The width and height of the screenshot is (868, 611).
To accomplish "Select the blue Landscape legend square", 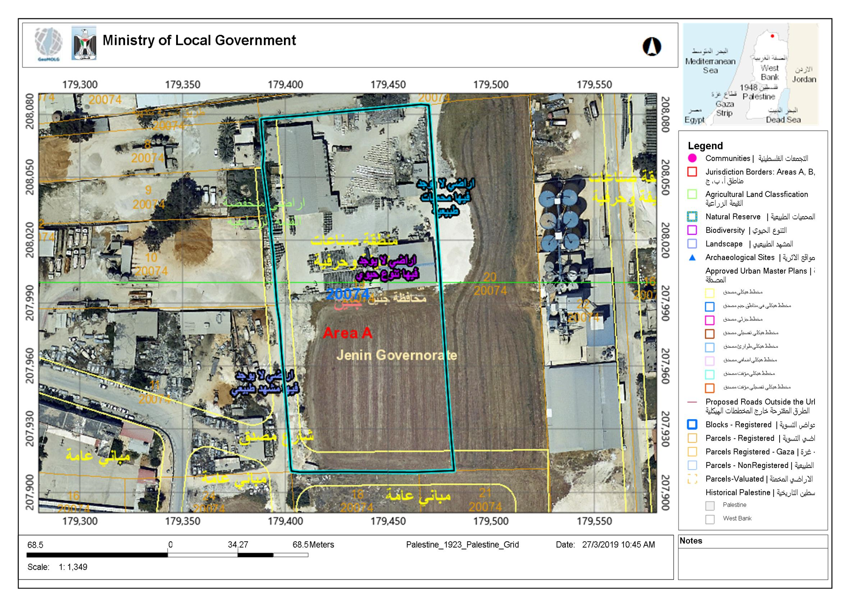I will click(x=692, y=244).
